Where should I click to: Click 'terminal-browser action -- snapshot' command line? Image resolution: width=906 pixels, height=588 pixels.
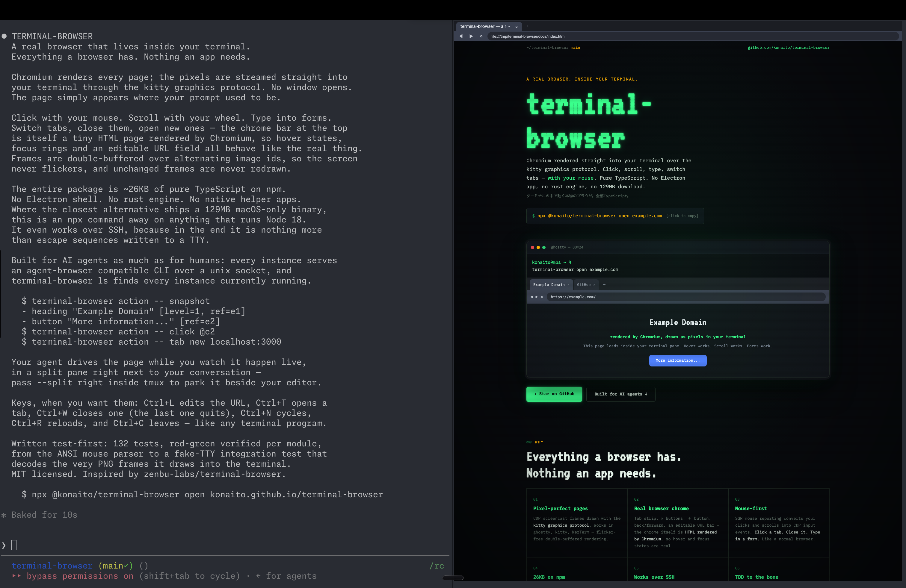pos(116,301)
